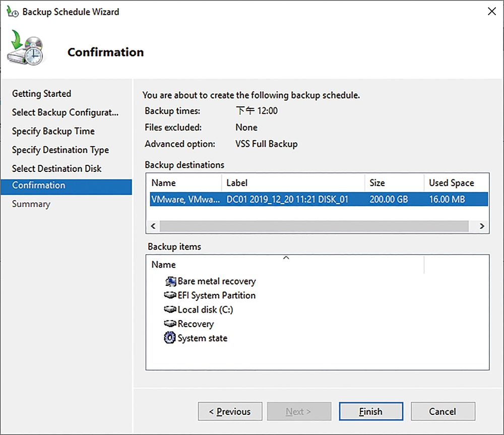
Task: Select the Local disk (C:) item text
Action: point(206,309)
